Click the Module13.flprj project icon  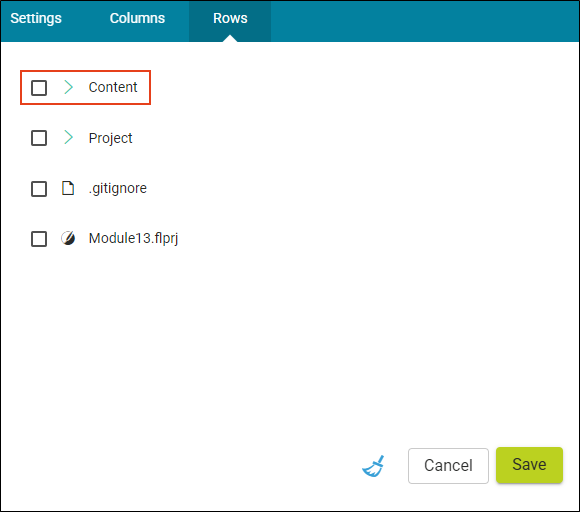tap(68, 238)
